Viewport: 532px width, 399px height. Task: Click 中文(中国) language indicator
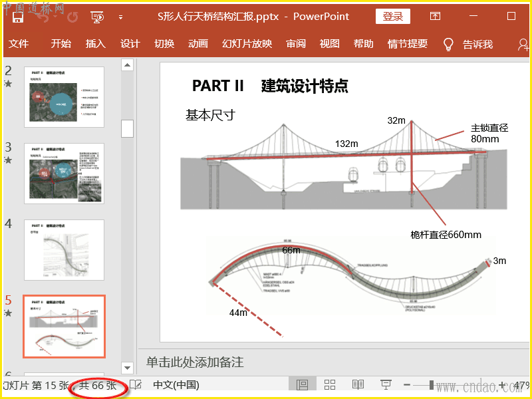pos(176,385)
